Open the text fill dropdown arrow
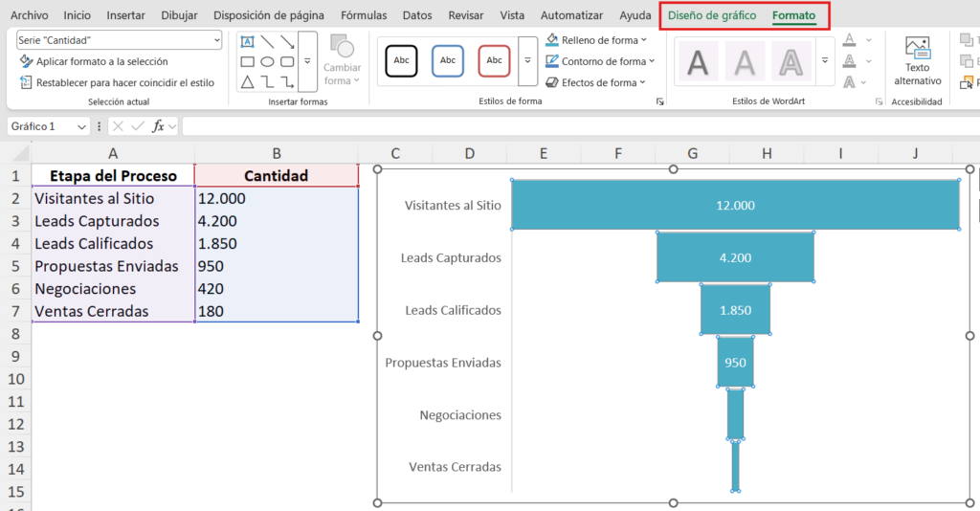The height and width of the screenshot is (511, 980). point(868,40)
